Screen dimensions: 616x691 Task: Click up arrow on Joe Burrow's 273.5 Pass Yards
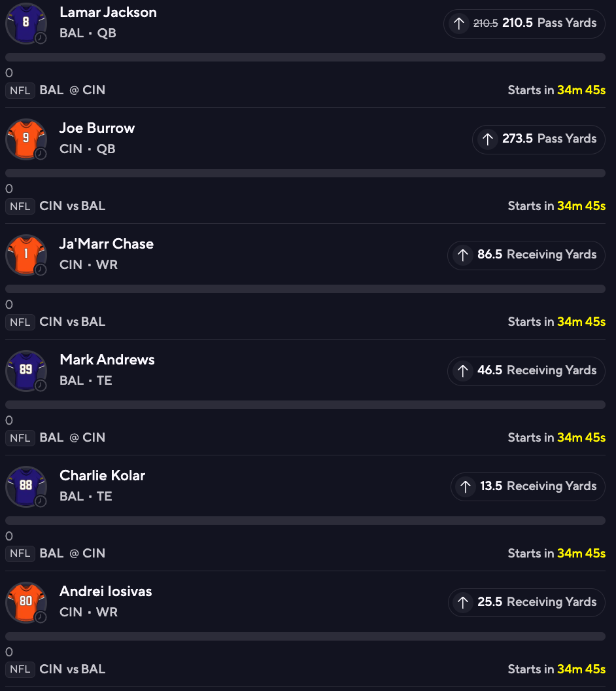point(487,139)
